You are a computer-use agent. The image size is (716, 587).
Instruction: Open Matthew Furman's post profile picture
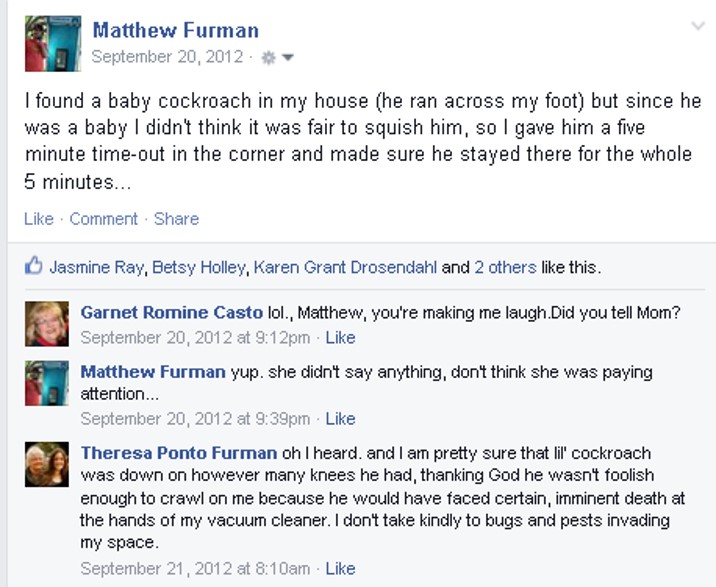(x=53, y=43)
